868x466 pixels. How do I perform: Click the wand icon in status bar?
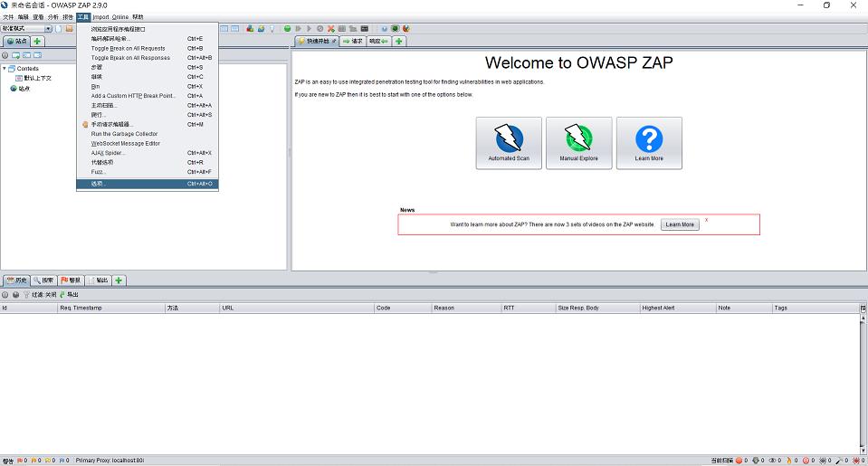[839, 461]
